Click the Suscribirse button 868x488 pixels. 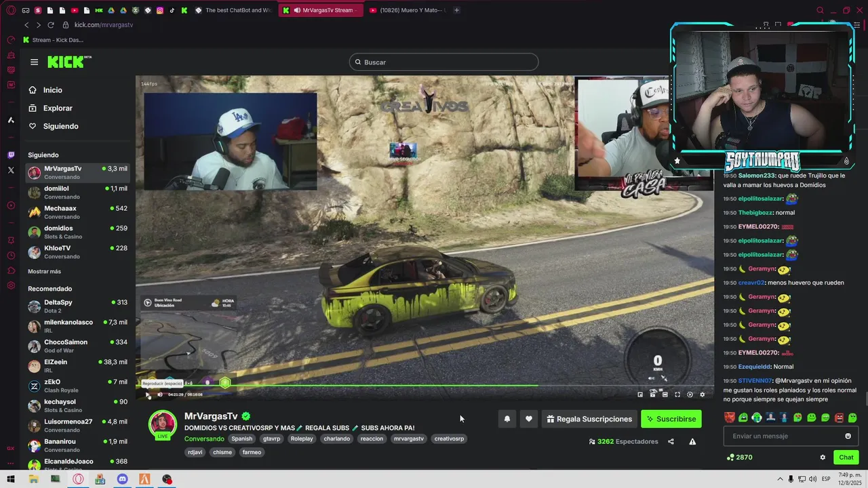[671, 419]
